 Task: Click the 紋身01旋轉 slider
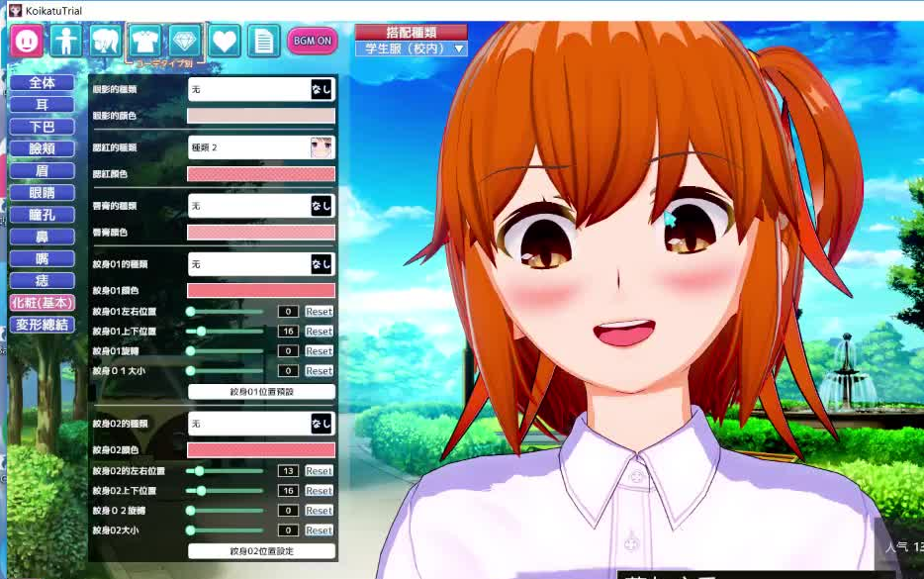225,350
